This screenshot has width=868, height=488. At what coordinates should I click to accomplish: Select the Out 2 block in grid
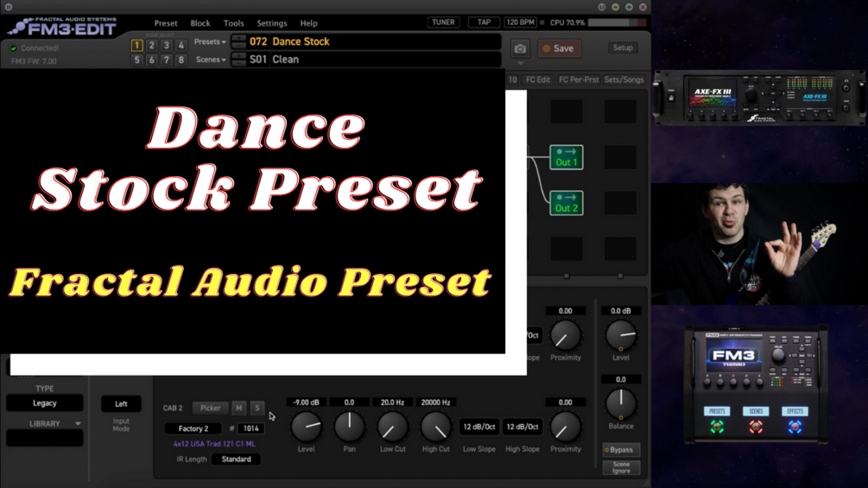(x=567, y=203)
